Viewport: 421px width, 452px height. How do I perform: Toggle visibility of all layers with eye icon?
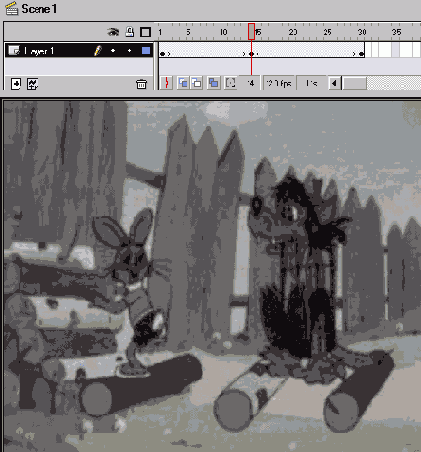[113, 32]
